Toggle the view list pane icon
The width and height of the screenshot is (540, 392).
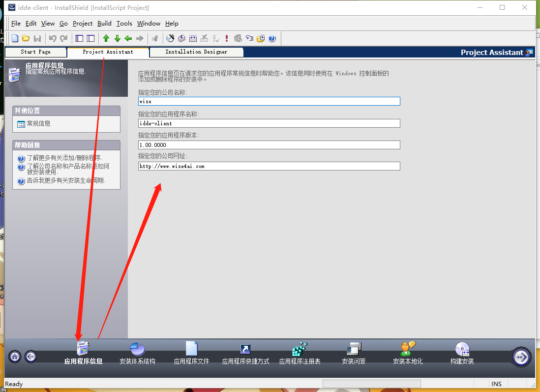(79, 38)
